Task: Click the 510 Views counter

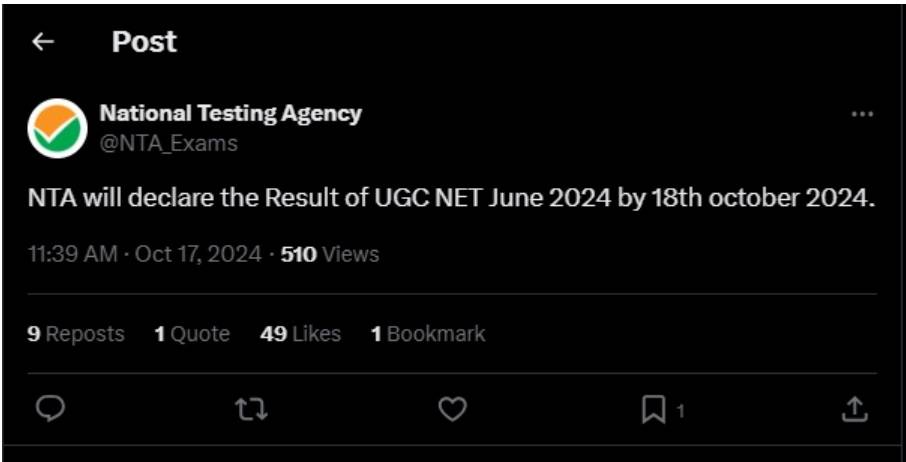Action: pyautogui.click(x=330, y=254)
